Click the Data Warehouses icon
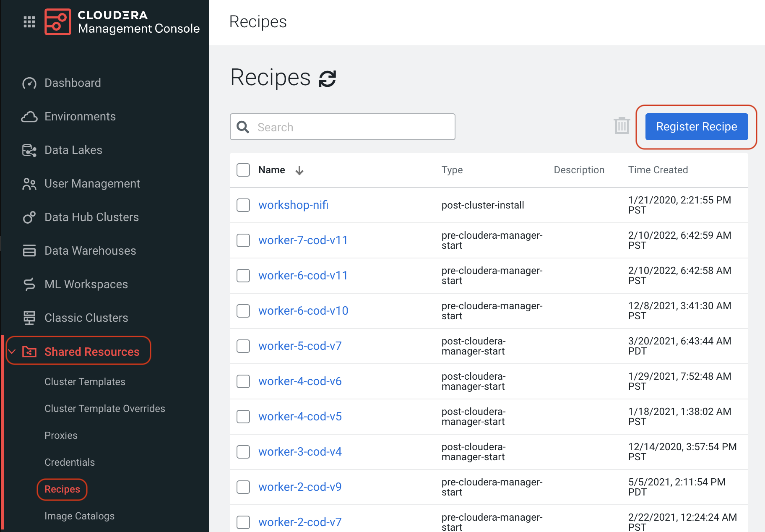765x532 pixels. point(29,251)
